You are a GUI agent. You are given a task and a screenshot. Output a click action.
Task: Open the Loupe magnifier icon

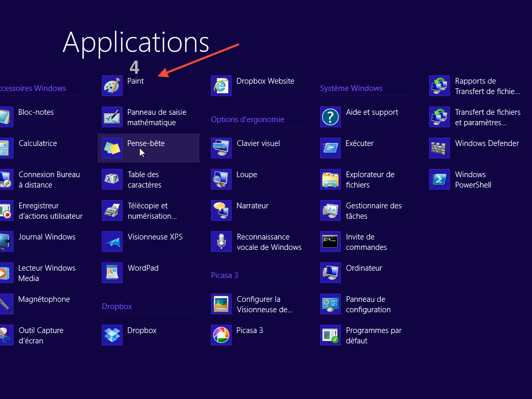click(x=221, y=179)
